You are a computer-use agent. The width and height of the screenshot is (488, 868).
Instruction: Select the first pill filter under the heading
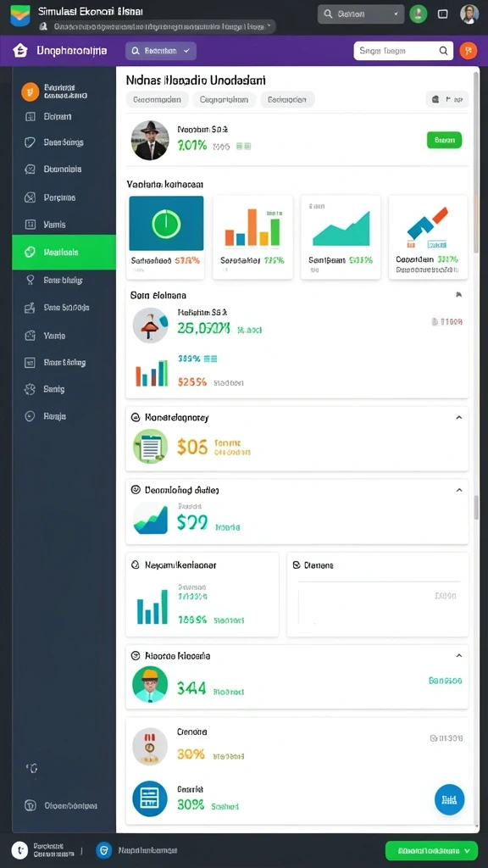coord(157,100)
